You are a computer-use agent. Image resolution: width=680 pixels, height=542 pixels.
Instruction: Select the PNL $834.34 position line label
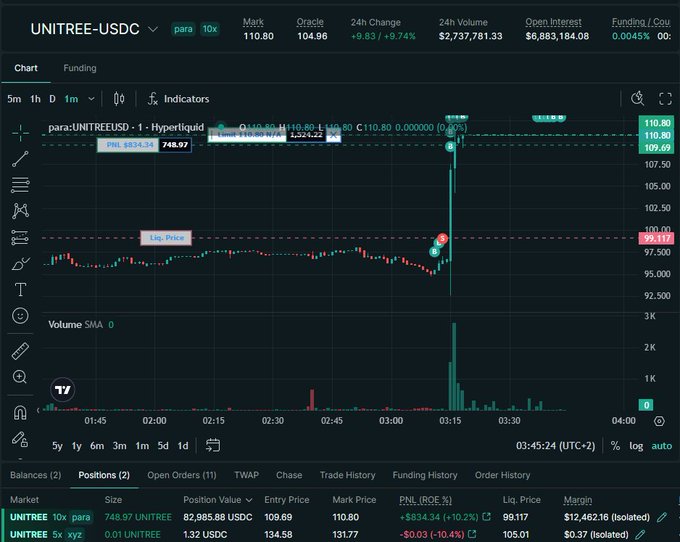click(x=130, y=145)
